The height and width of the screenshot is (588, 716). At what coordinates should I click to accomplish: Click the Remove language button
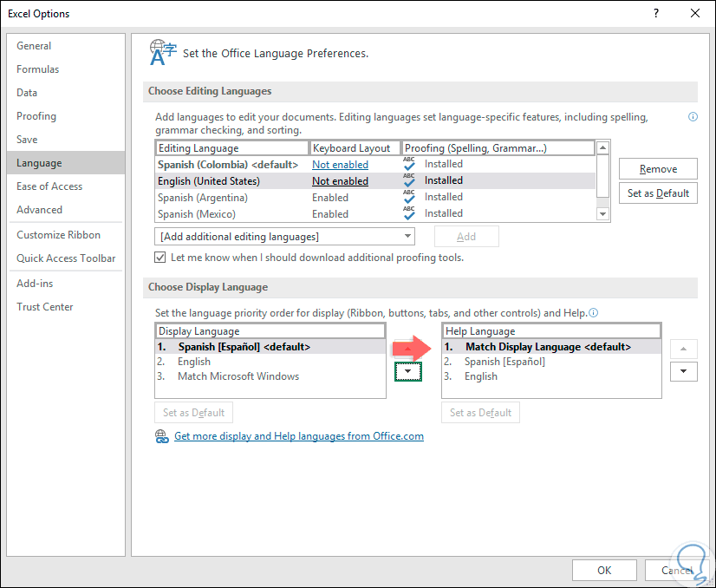coord(658,169)
